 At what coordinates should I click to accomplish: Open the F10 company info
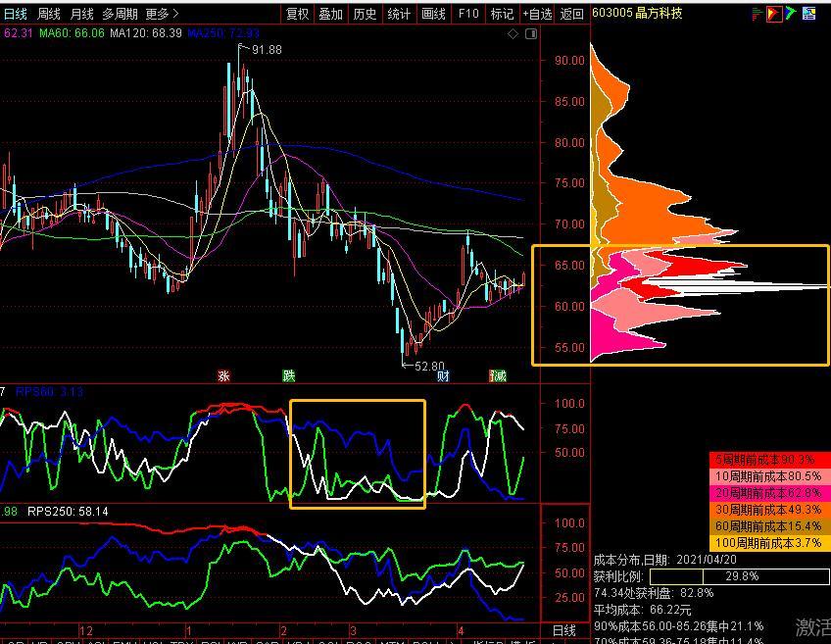[468, 14]
